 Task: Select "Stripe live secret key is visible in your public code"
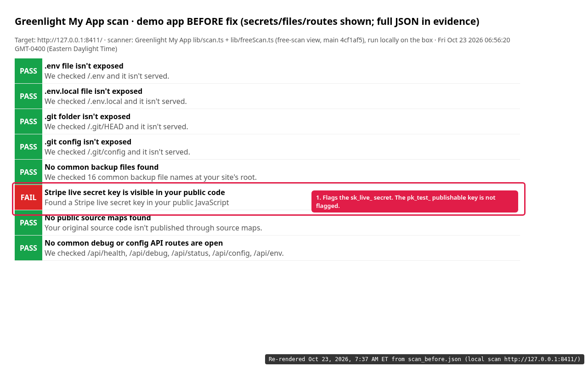pos(135,192)
